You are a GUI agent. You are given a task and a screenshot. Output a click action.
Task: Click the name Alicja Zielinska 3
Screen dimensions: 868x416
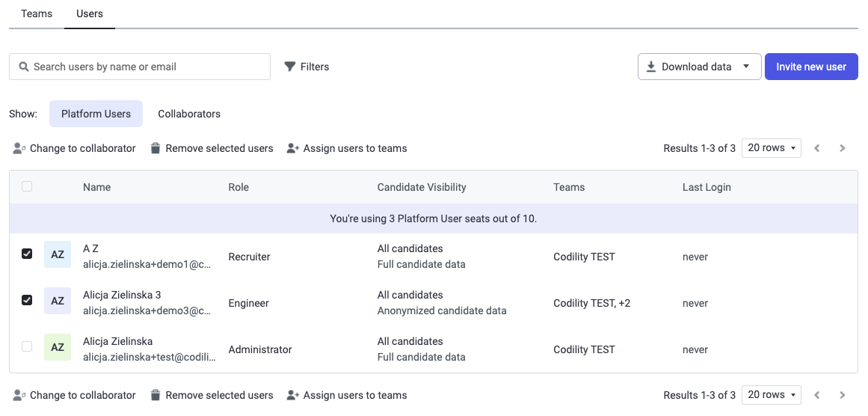[x=122, y=295]
